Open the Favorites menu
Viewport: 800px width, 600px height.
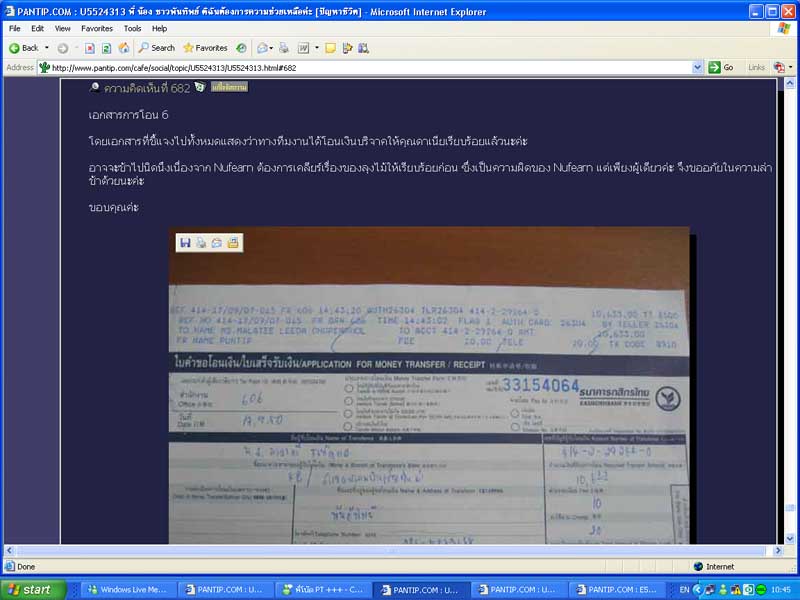[97, 29]
